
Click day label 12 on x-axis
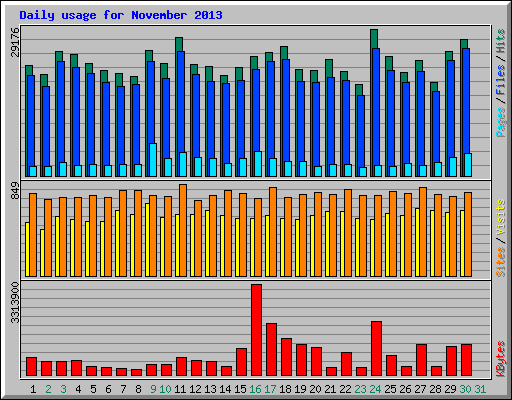pyautogui.click(x=195, y=389)
